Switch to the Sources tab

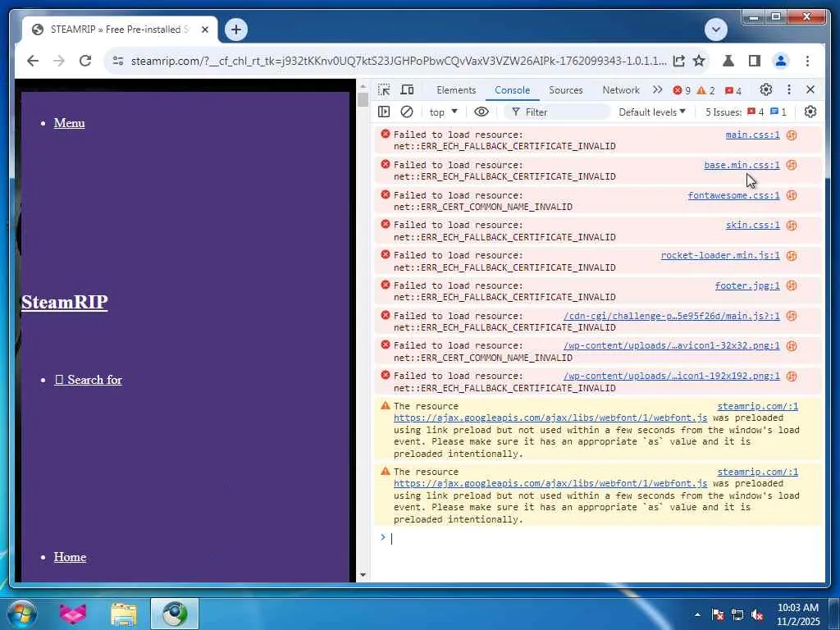566,90
